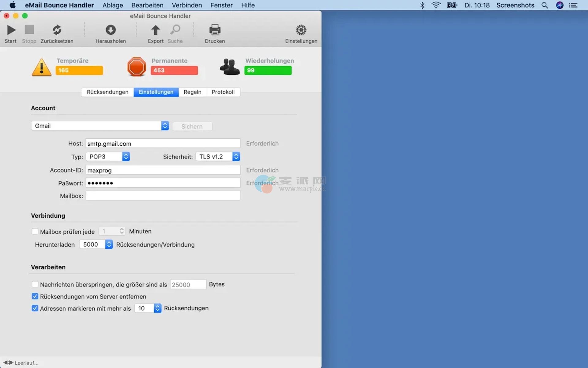The width and height of the screenshot is (588, 368).
Task: Click the Export arrow icon
Action: [156, 30]
